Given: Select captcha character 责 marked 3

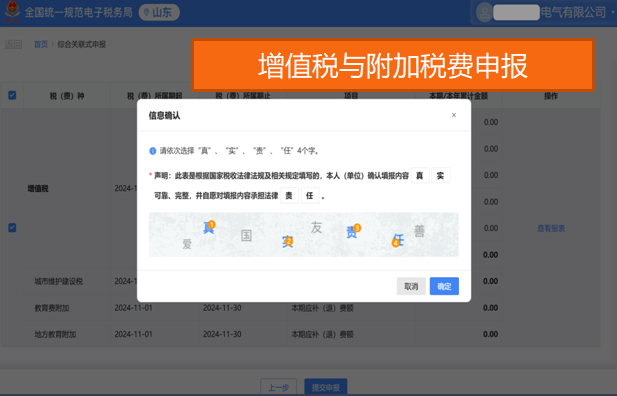Looking at the screenshot, I should (x=353, y=231).
